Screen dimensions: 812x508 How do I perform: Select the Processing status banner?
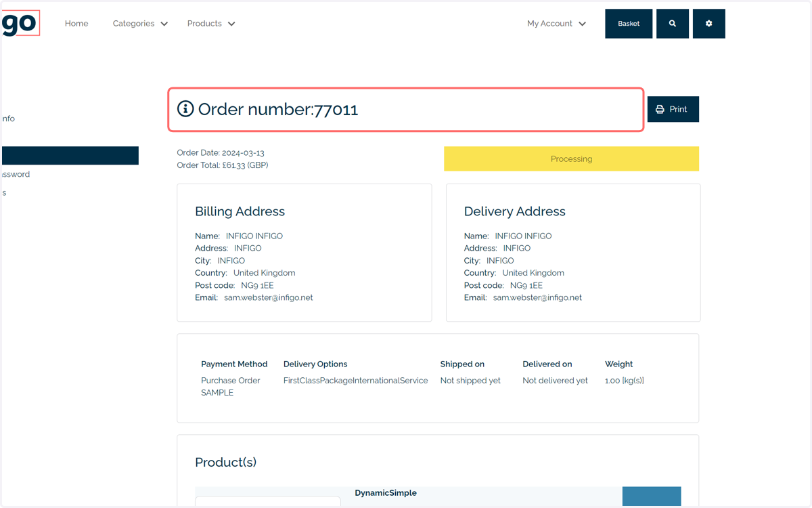coord(571,159)
